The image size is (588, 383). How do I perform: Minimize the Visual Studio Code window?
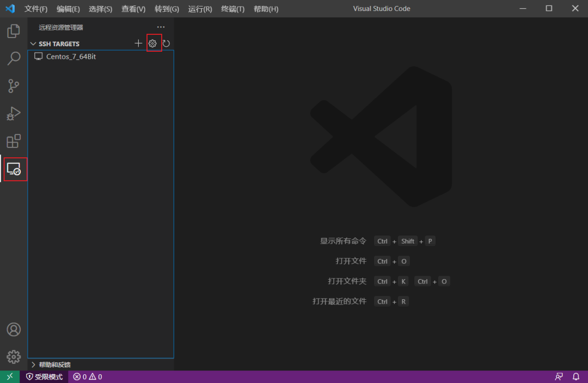tap(523, 8)
